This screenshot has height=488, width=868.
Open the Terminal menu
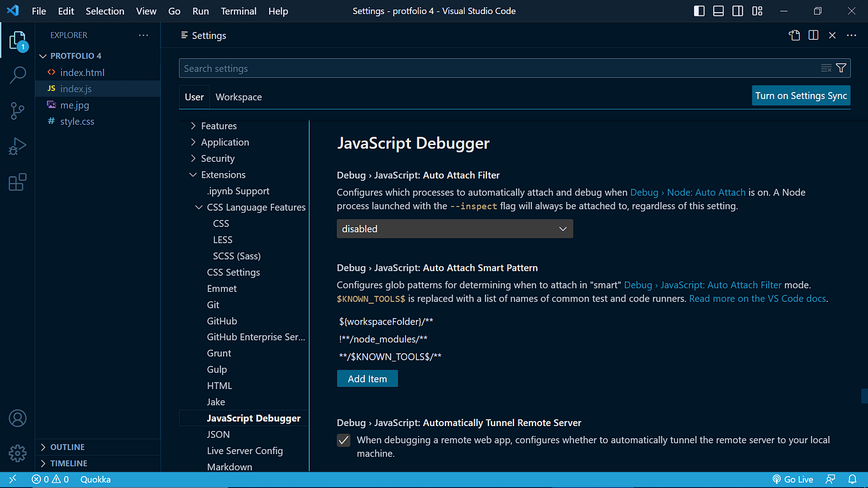pyautogui.click(x=238, y=11)
